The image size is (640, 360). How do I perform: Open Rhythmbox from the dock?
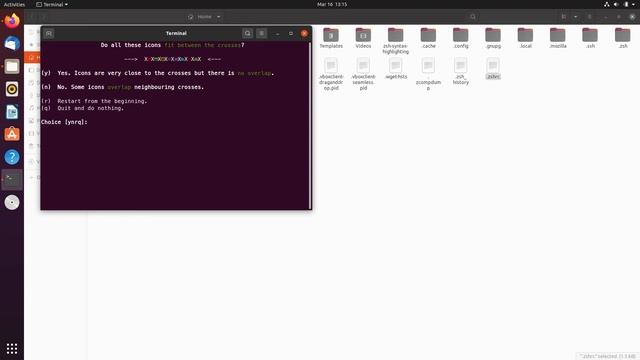click(12, 89)
